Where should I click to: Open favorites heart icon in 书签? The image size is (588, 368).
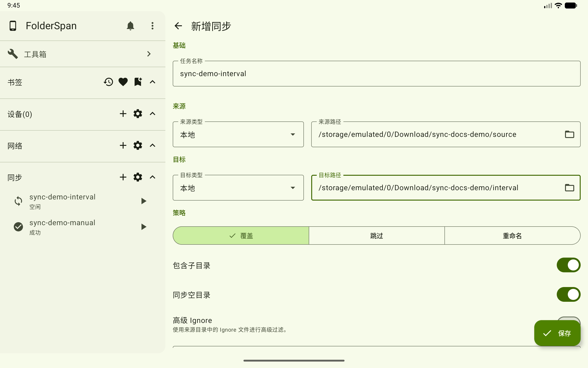click(123, 82)
